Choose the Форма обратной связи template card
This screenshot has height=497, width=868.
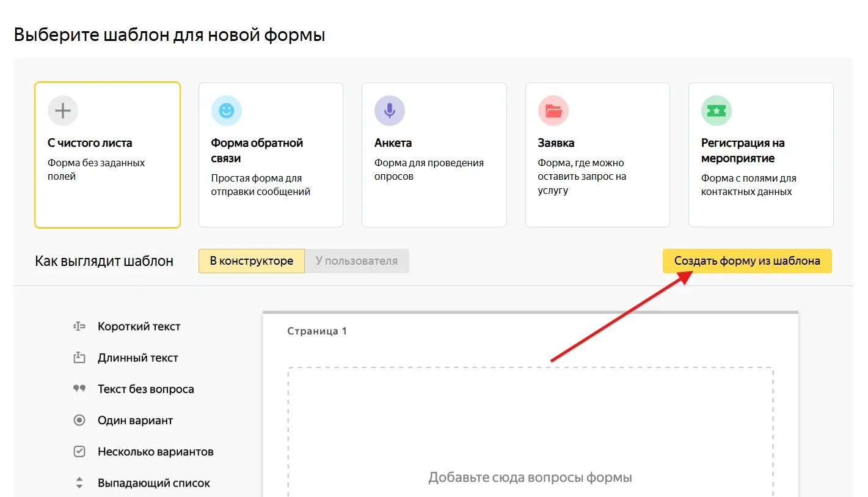pos(271,155)
